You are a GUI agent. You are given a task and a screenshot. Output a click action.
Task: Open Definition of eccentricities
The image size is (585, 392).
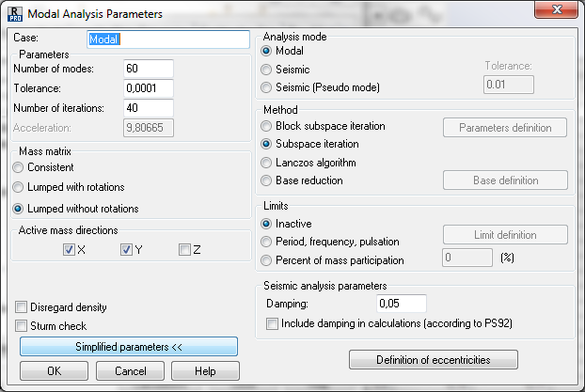click(x=434, y=359)
